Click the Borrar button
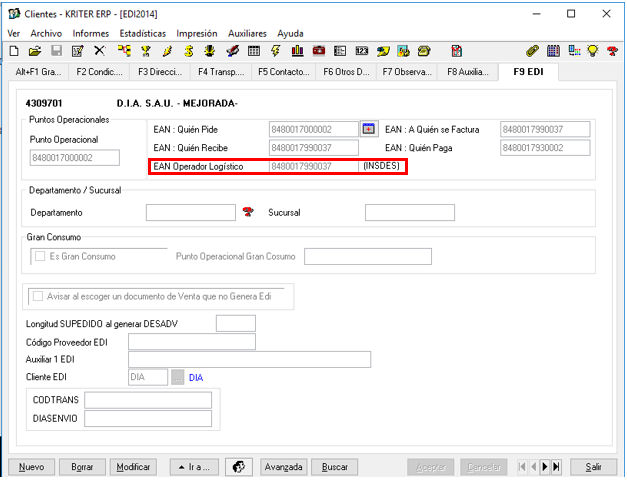 click(82, 467)
